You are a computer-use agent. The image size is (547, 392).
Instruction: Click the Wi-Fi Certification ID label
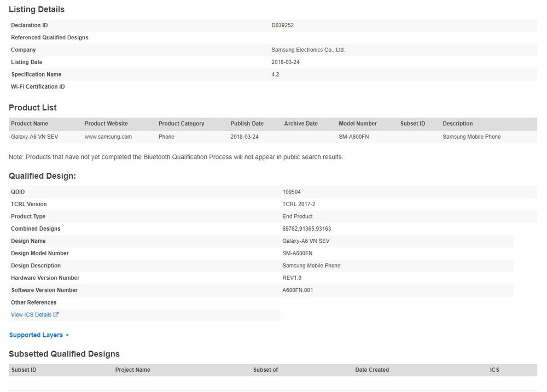coord(38,86)
